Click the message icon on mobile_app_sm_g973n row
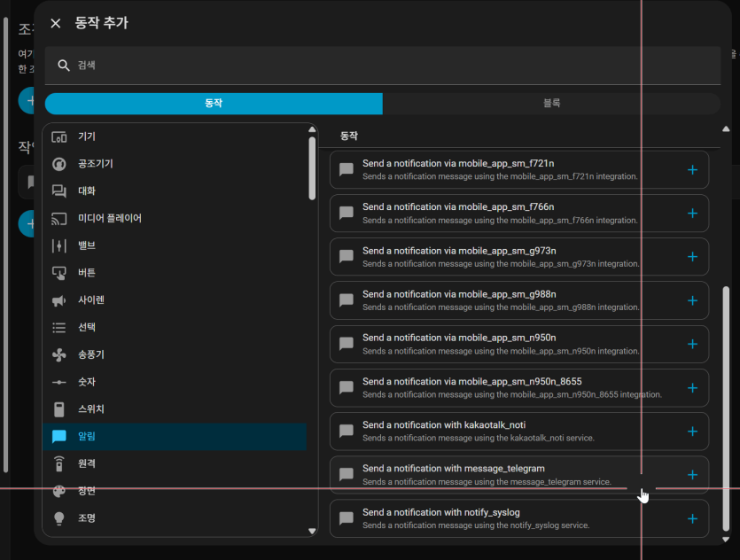The image size is (740, 560). click(347, 257)
